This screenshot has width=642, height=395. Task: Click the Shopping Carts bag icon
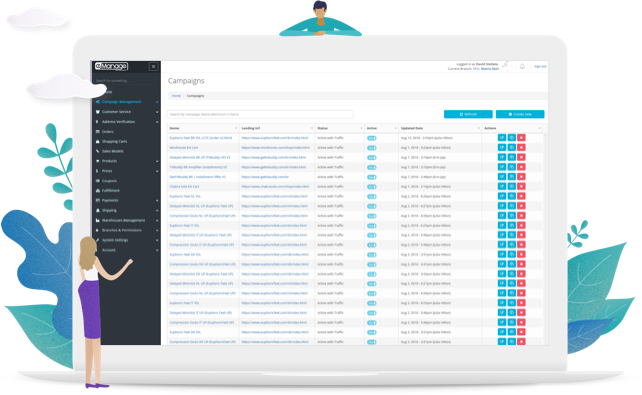click(x=97, y=141)
